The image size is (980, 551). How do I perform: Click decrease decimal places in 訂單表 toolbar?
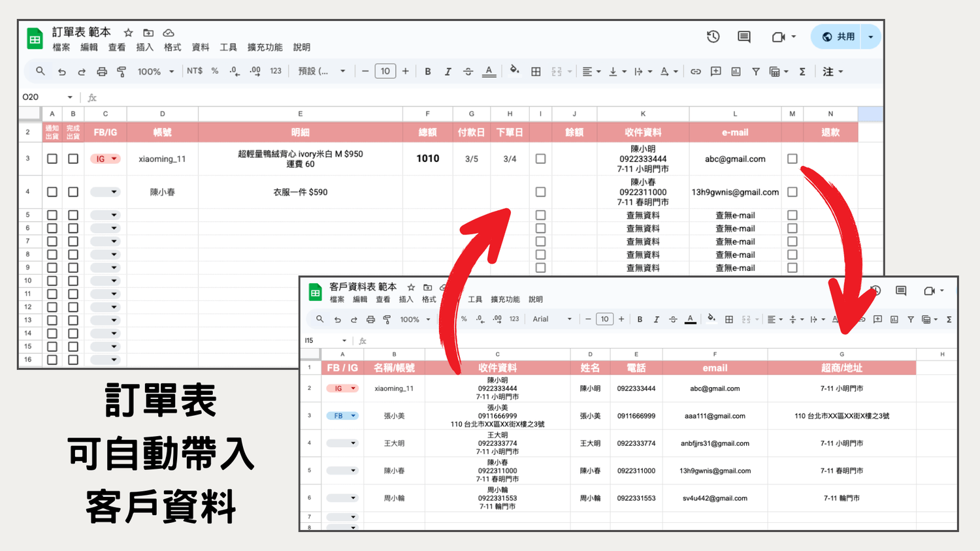235,71
